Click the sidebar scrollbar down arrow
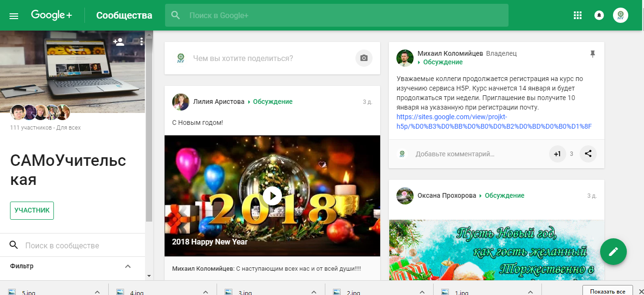The width and height of the screenshot is (644, 295). point(149,276)
